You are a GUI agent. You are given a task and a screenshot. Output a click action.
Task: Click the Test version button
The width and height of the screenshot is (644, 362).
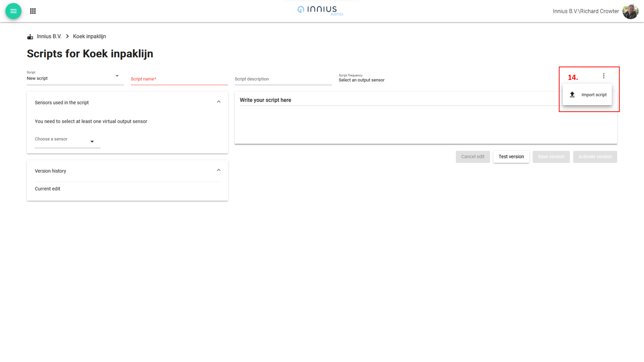click(511, 157)
